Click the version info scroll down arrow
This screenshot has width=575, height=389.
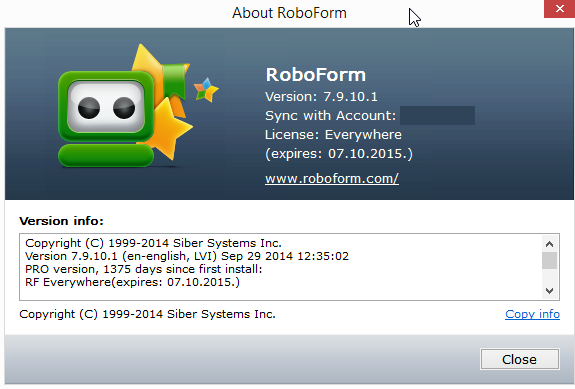click(549, 291)
